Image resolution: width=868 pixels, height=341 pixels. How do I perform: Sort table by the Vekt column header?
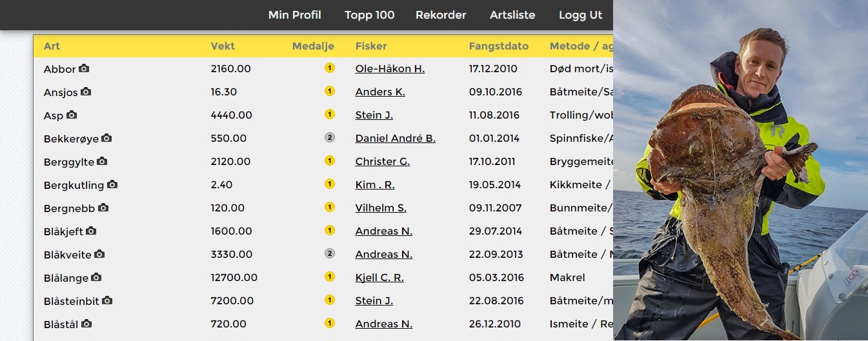[223, 46]
